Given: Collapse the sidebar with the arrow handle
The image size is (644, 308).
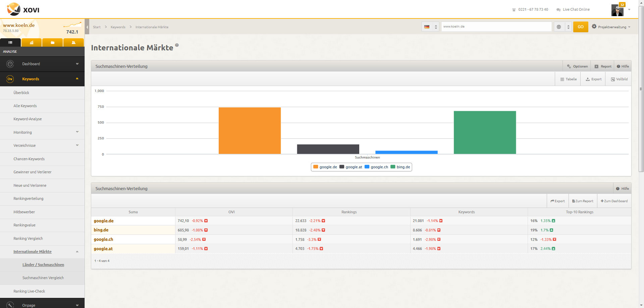Looking at the screenshot, I should pyautogui.click(x=87, y=27).
